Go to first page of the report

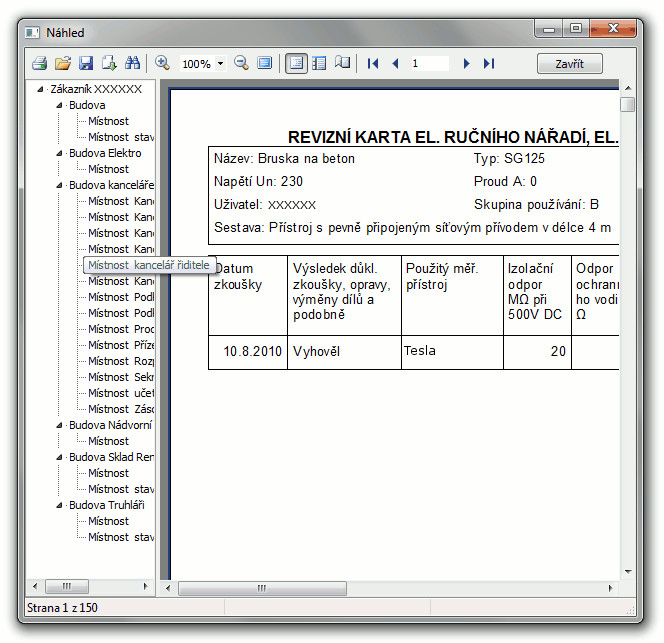point(373,64)
